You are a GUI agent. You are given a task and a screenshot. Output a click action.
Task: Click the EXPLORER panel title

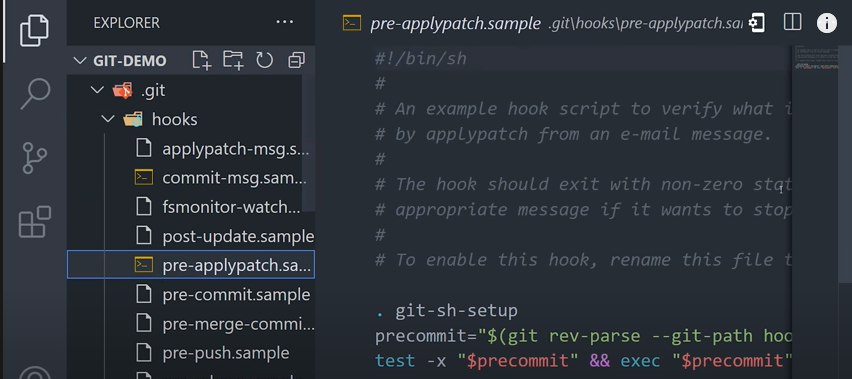tap(126, 23)
